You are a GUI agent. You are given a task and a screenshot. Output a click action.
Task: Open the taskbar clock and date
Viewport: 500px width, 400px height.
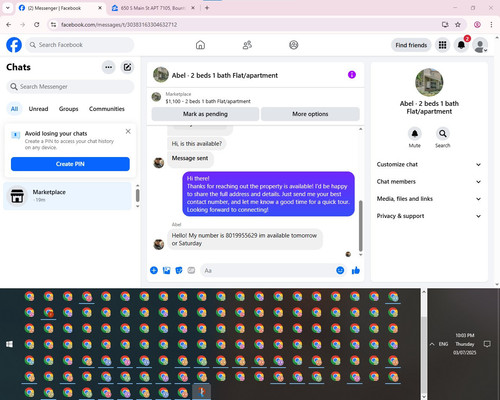465,344
